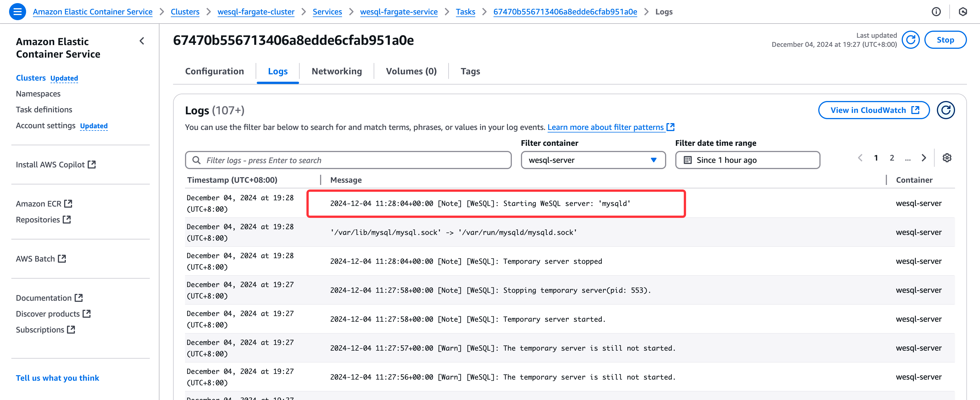Viewport: 980px width, 400px height.
Task: Open wesql-fargate-cluster breadcrumb
Action: 256,12
